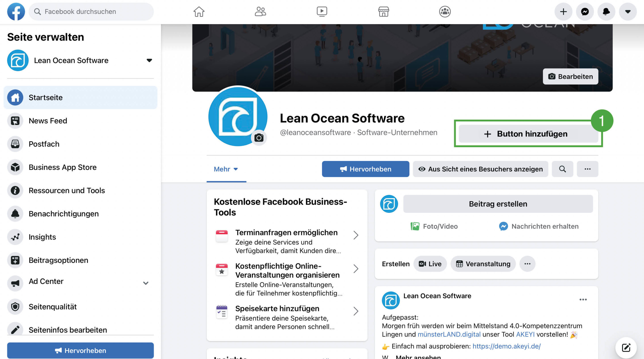Expand the Ad Center section

coord(146,283)
